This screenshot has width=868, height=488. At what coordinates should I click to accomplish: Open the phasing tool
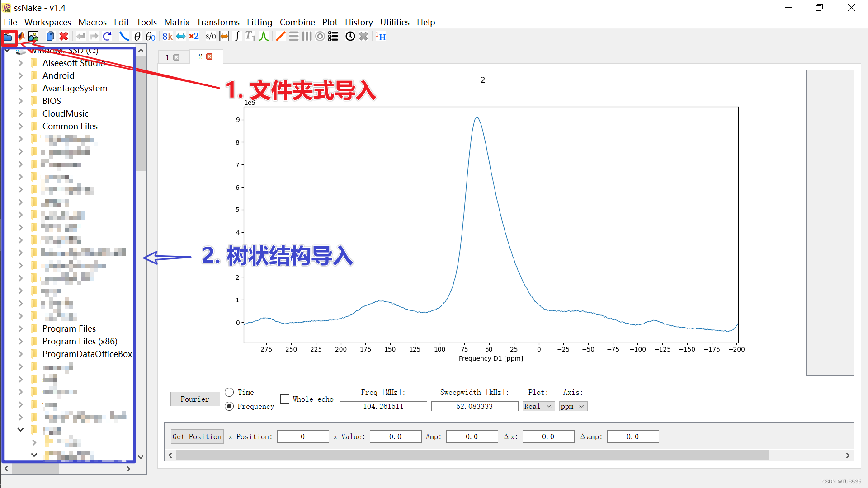137,36
